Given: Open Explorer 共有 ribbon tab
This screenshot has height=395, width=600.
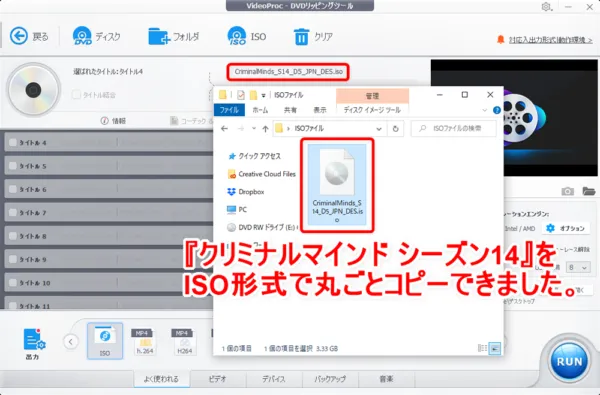Looking at the screenshot, I should pos(290,110).
